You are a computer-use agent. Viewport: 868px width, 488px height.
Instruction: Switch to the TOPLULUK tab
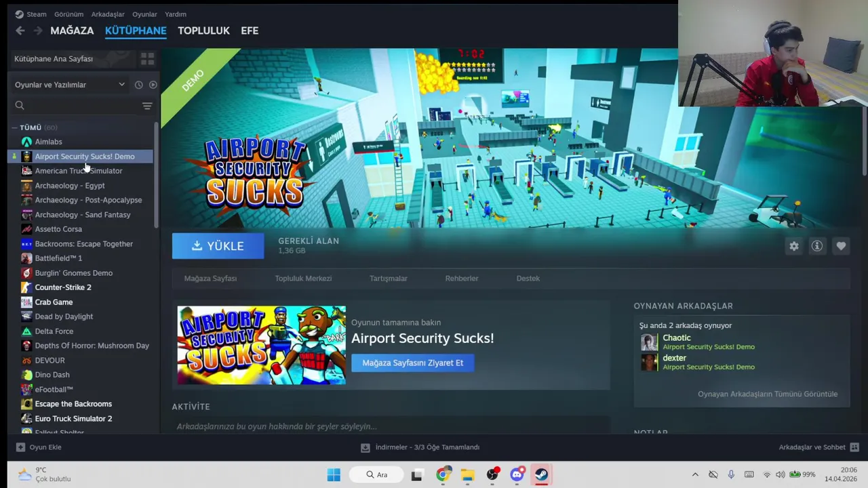point(203,30)
